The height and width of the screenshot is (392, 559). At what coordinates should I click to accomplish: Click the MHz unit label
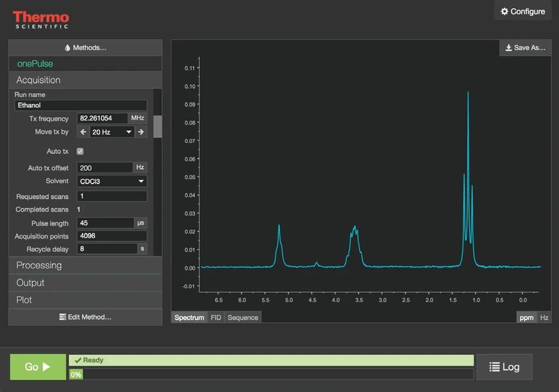pos(138,118)
